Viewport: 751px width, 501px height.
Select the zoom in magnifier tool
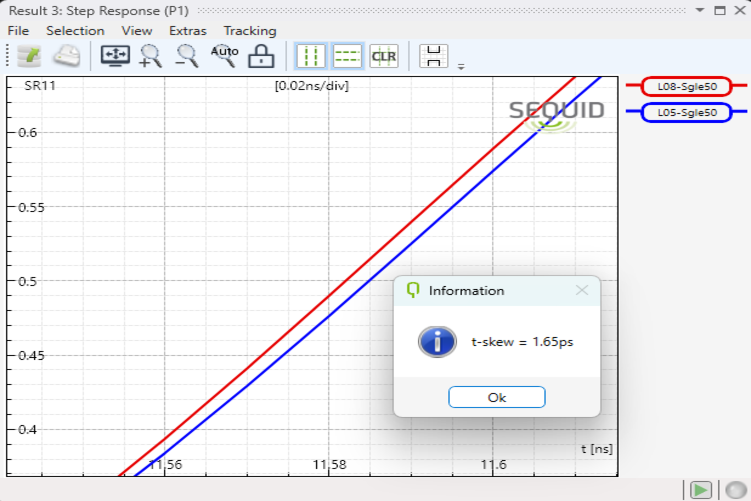coord(151,56)
